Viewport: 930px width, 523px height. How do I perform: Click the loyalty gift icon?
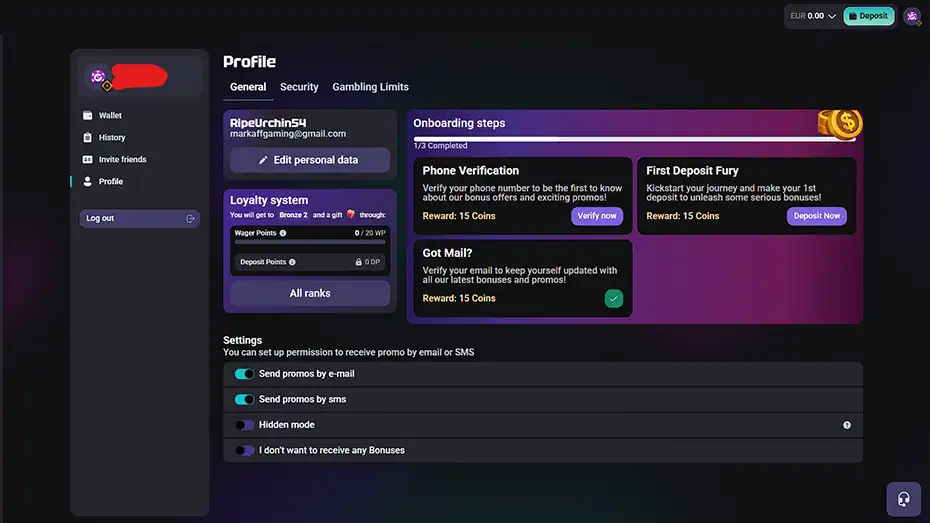351,214
